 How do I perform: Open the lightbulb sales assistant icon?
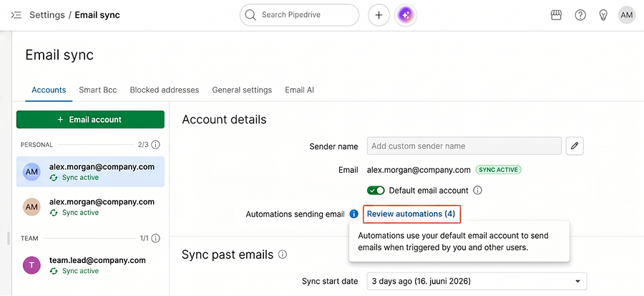(x=603, y=15)
